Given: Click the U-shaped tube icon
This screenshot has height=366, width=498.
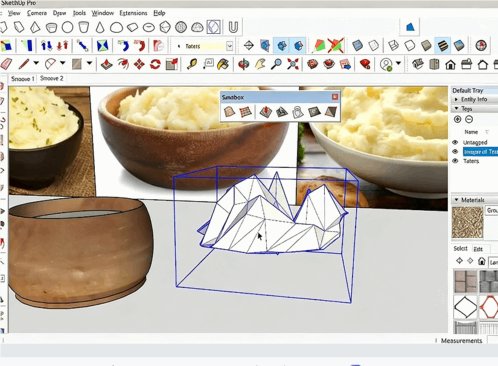Looking at the screenshot, I should click(x=233, y=27).
